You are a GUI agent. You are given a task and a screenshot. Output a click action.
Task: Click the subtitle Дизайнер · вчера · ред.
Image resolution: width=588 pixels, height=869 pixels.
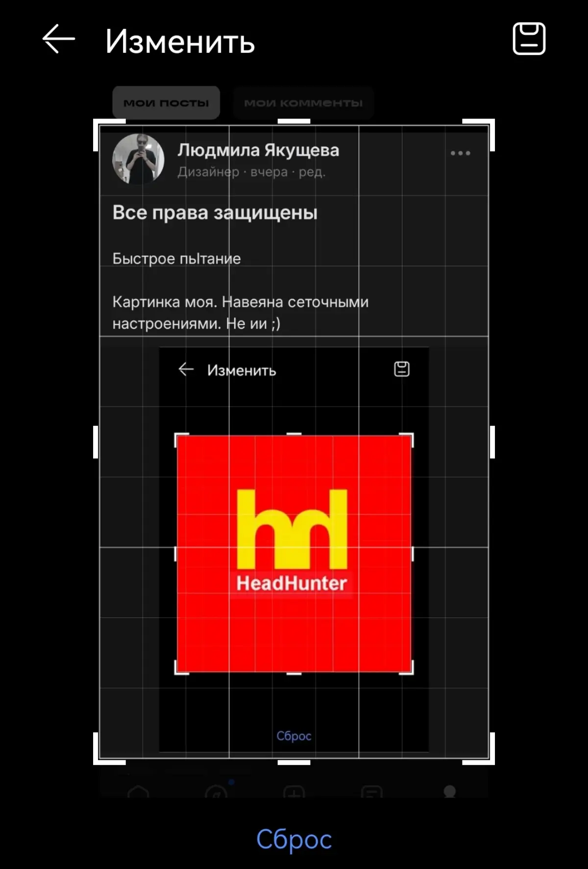[x=251, y=172]
